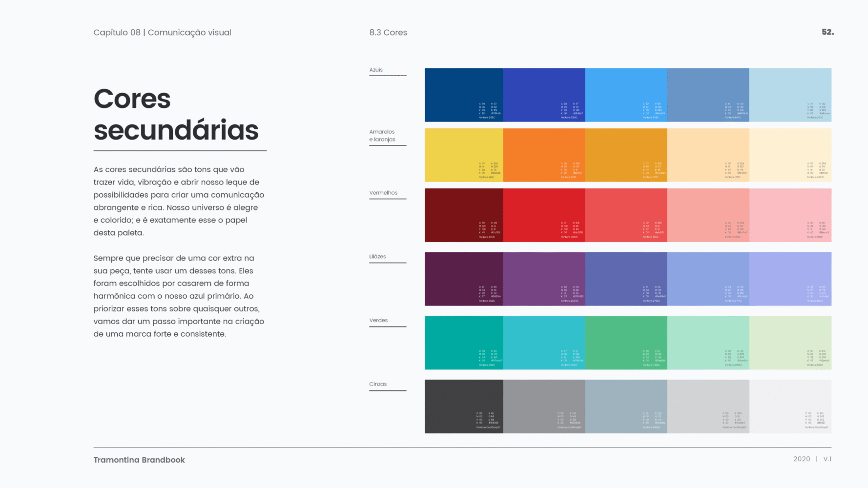Click the charcoal dark gray swatch
This screenshot has height=488, width=868.
pos(464,407)
